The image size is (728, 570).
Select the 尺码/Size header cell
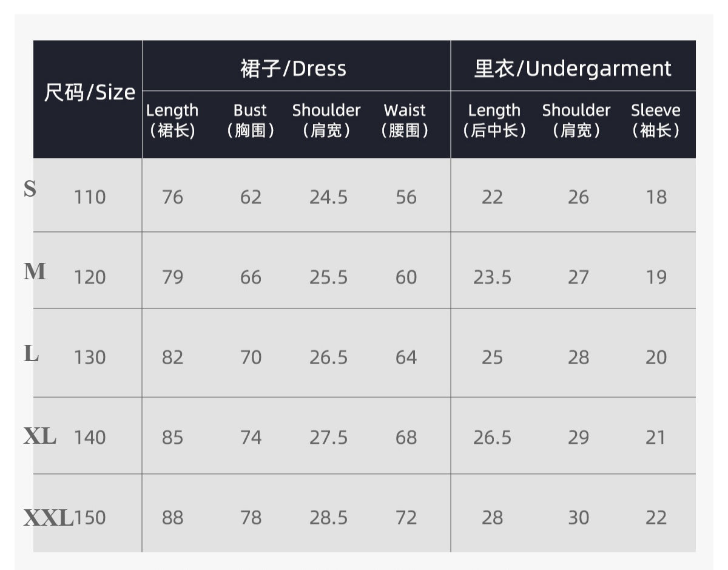point(89,93)
